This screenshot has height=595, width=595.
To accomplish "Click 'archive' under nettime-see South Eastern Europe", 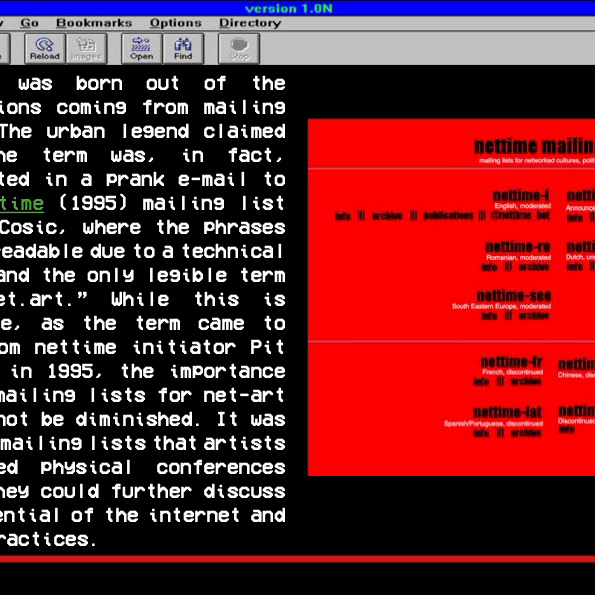I will pos(534,315).
